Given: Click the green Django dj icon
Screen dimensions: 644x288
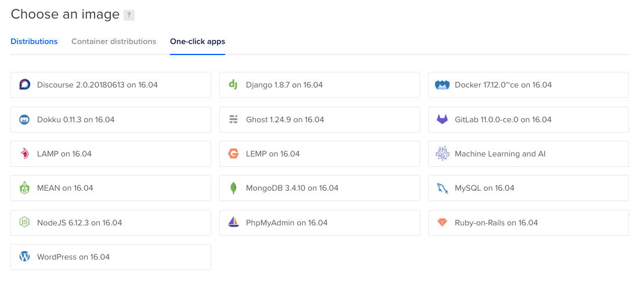Looking at the screenshot, I should pos(233,85).
